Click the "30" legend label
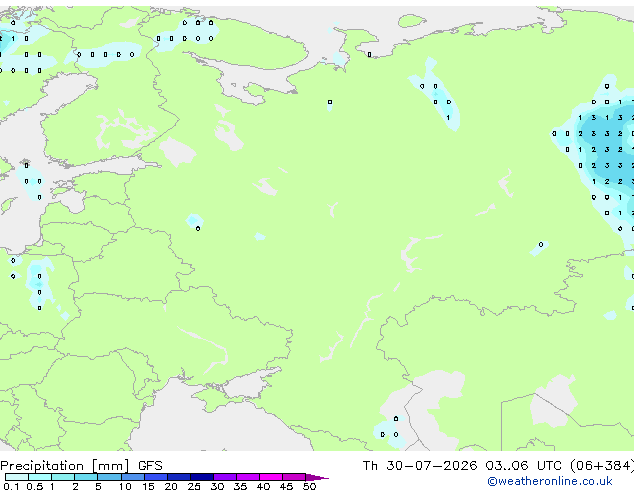Viewport: 634px width, 490px height. pyautogui.click(x=217, y=486)
